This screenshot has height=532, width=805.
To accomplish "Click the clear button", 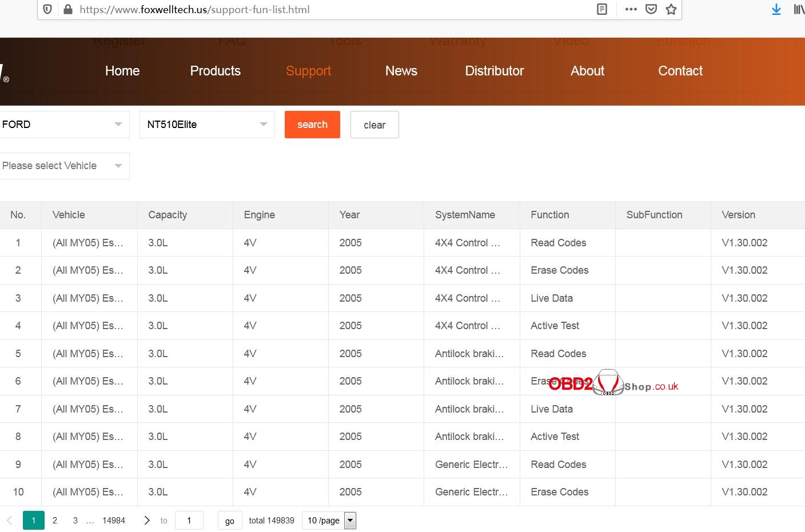I will (374, 125).
